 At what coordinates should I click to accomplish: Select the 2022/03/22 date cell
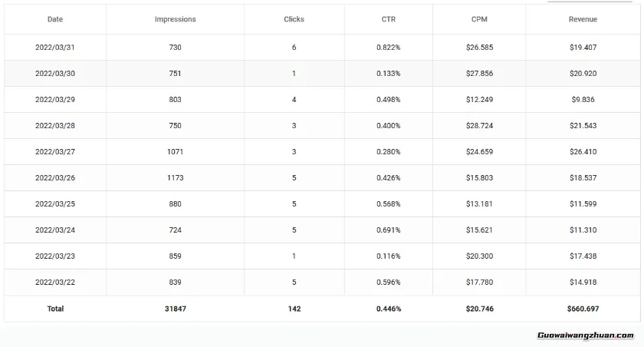tap(55, 283)
